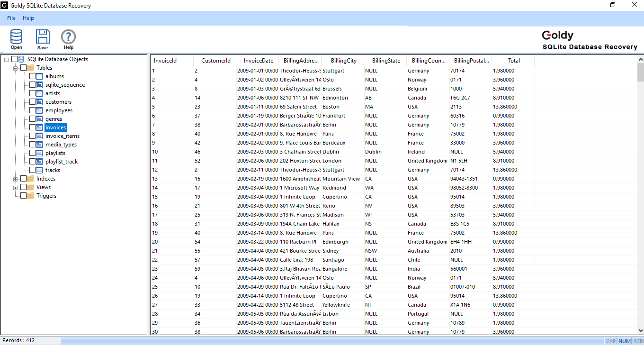
Task: Select the 'NSW' billing state cell
Action: click(x=385, y=251)
